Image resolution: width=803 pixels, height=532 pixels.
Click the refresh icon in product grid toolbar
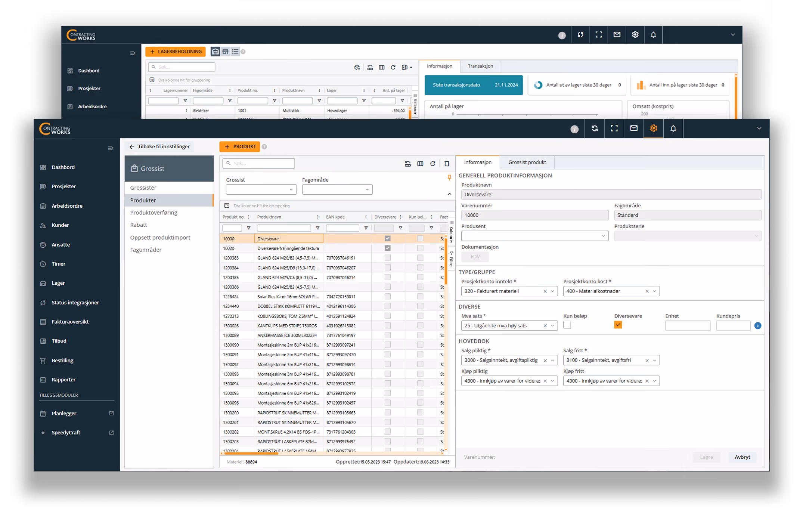(x=432, y=164)
